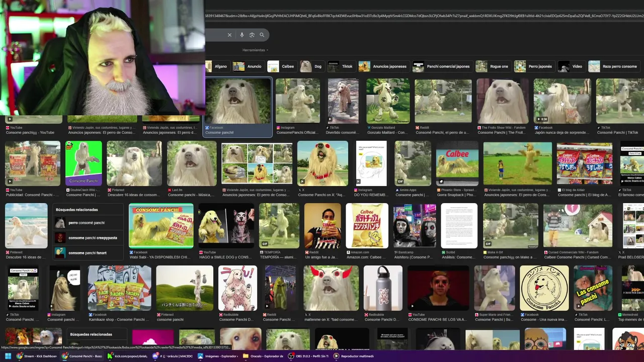Open the Consome Panchi on X red-collar thumbnail
The image size is (644, 362).
tap(323, 163)
